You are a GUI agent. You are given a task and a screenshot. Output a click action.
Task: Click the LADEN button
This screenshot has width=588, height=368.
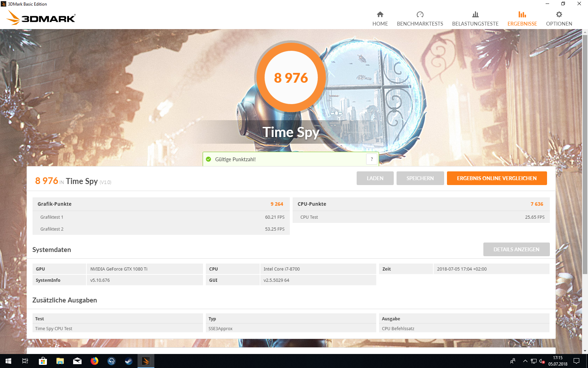click(375, 178)
